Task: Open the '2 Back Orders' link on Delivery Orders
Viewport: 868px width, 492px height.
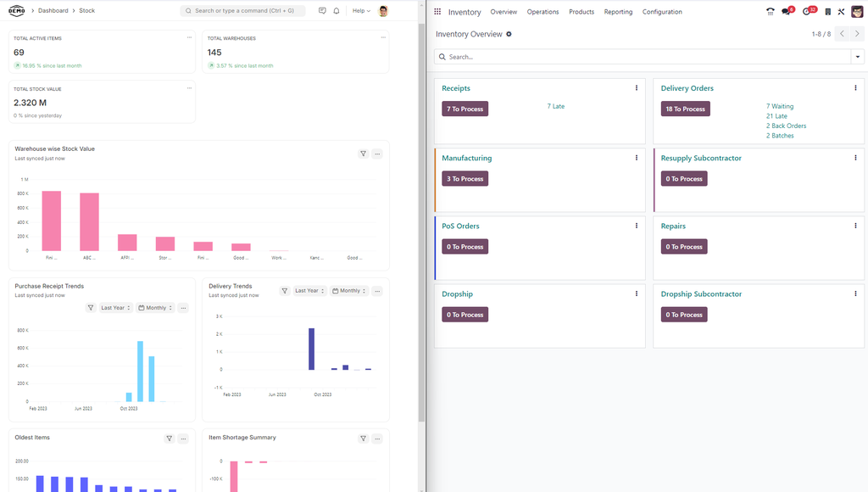Action: coord(786,126)
